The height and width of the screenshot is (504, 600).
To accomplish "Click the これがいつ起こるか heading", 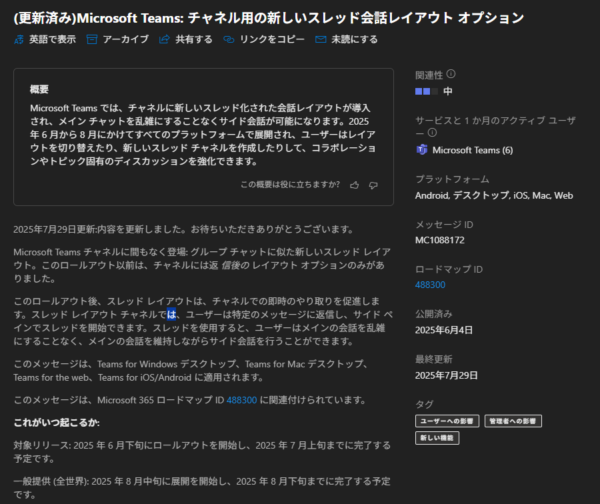I will click(57, 422).
